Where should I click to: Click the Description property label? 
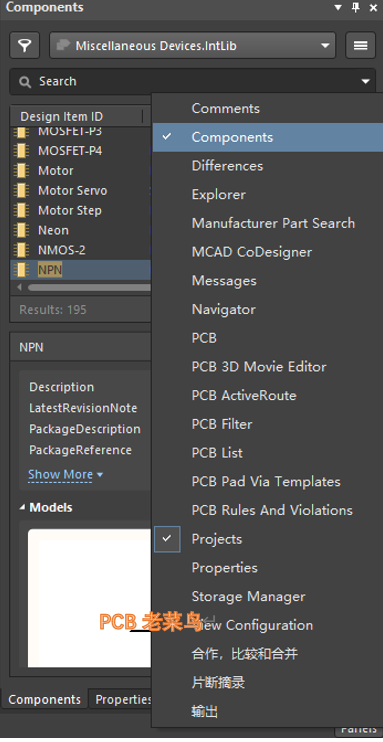pos(62,387)
